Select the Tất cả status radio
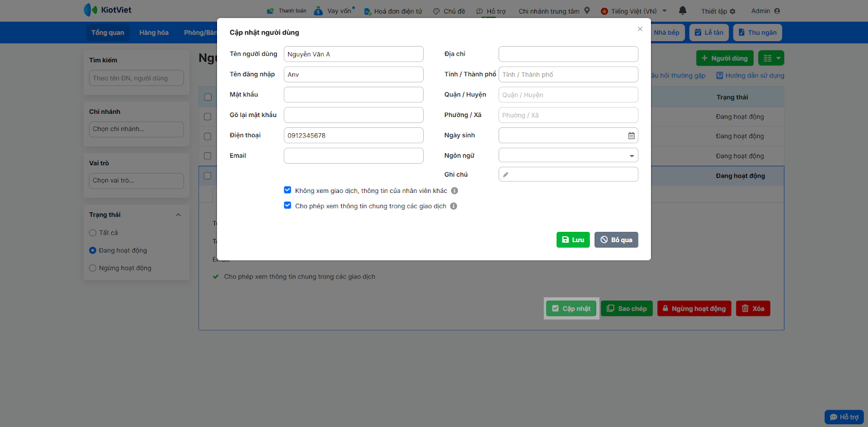Viewport: 868px width, 427px height. [93, 233]
